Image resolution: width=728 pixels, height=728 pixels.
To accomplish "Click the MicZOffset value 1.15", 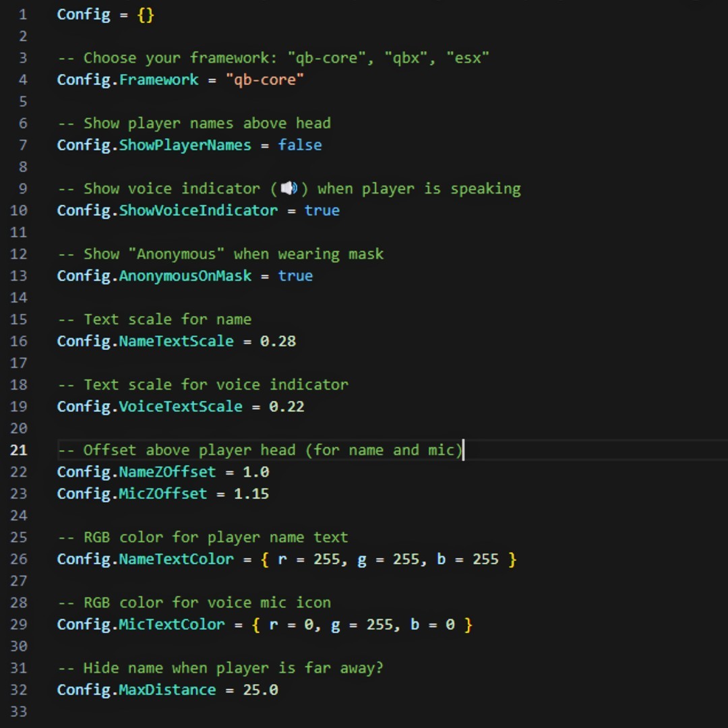I will click(x=251, y=493).
